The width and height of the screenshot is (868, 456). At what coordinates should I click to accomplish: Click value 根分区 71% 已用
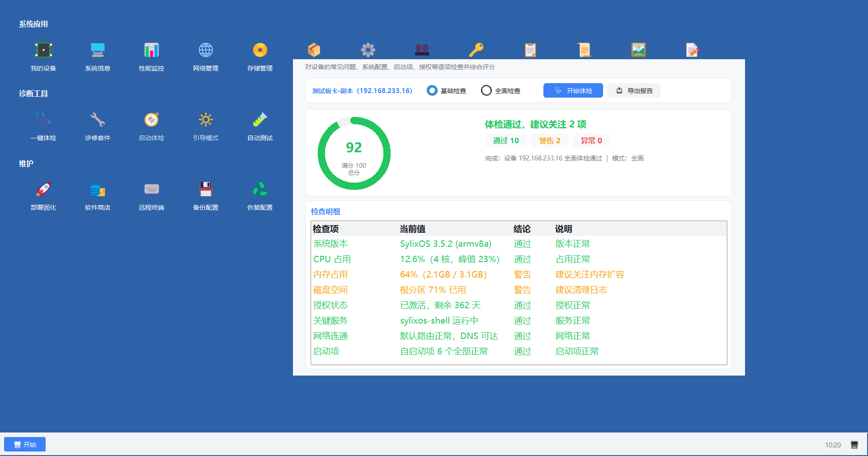pos(433,290)
